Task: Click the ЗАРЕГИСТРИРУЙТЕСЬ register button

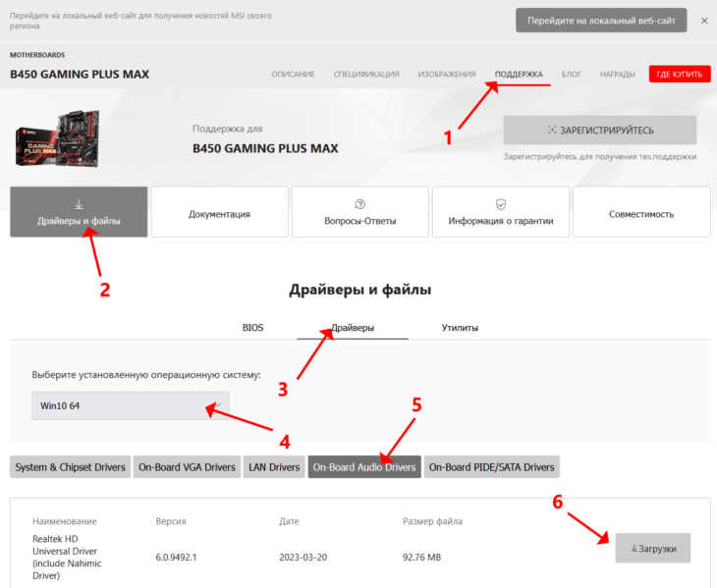Action: (600, 131)
